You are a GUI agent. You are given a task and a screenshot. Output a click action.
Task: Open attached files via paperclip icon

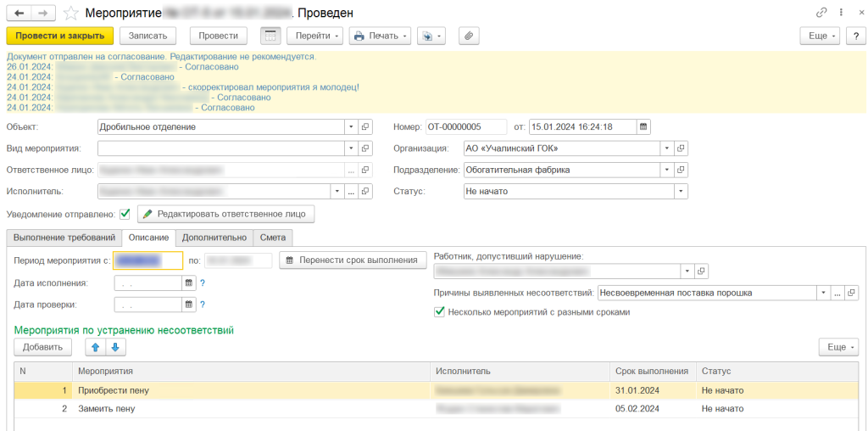(x=470, y=36)
